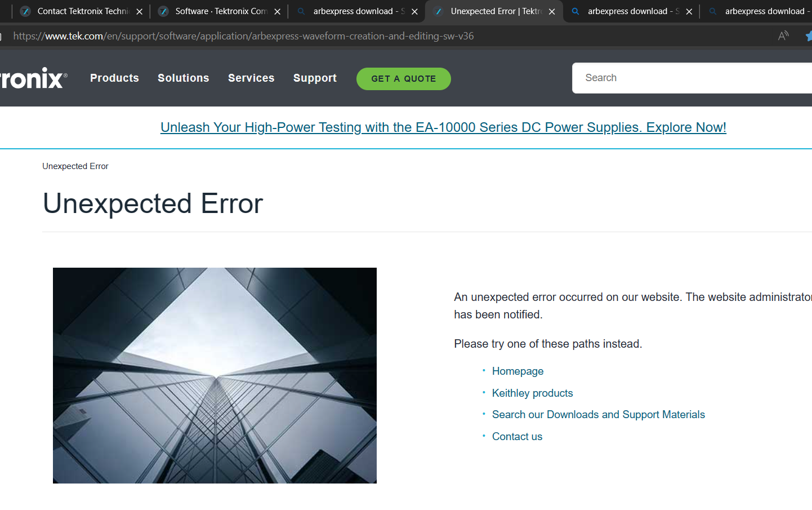Open the EA-10000 Series DC Power Supplies banner link
This screenshot has width=812, height=510.
[443, 127]
